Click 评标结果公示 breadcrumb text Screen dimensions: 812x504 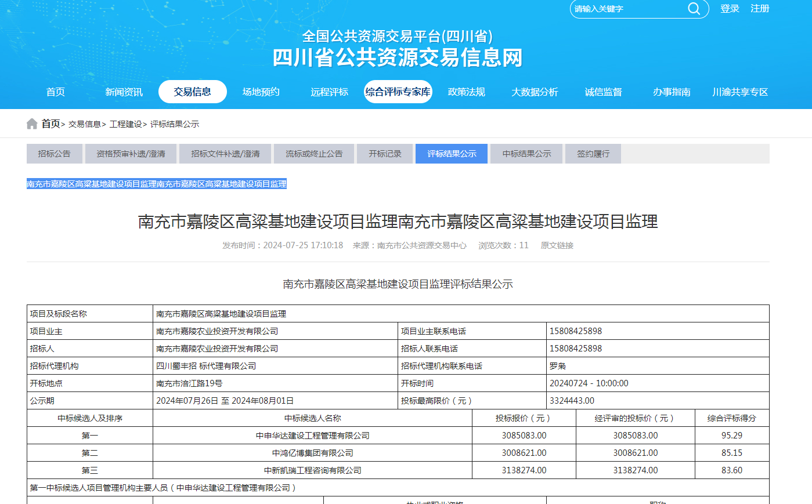(x=175, y=124)
